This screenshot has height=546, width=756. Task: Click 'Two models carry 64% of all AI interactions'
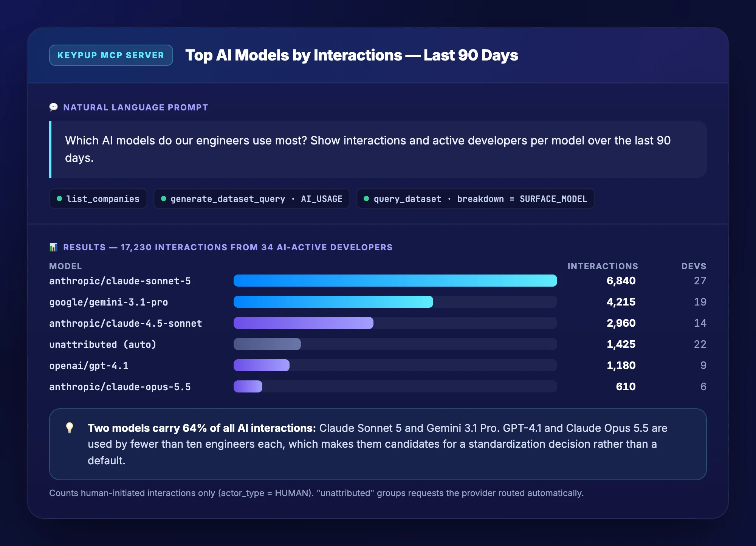click(x=202, y=428)
